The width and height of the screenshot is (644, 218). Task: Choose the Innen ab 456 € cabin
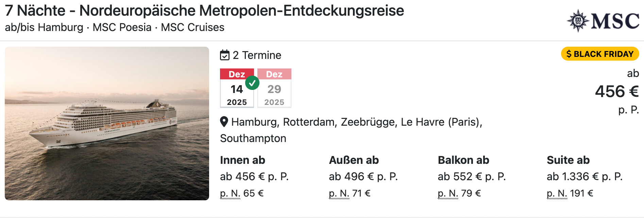click(x=254, y=176)
